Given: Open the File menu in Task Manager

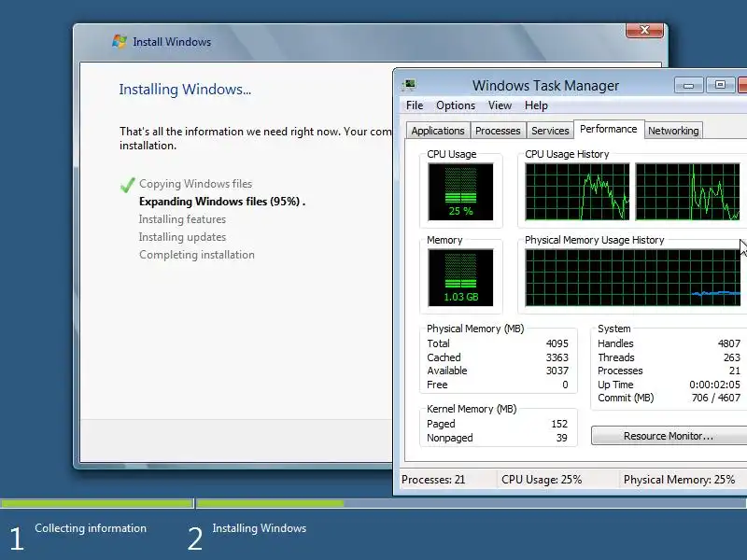Looking at the screenshot, I should (x=415, y=105).
